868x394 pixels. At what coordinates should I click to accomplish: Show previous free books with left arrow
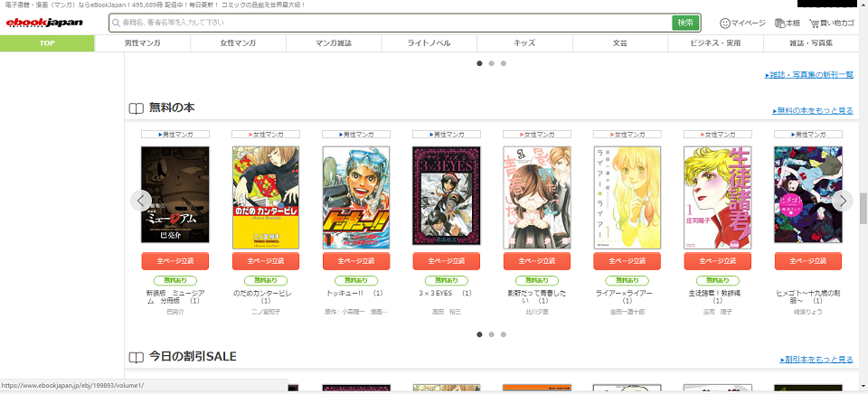tap(141, 201)
